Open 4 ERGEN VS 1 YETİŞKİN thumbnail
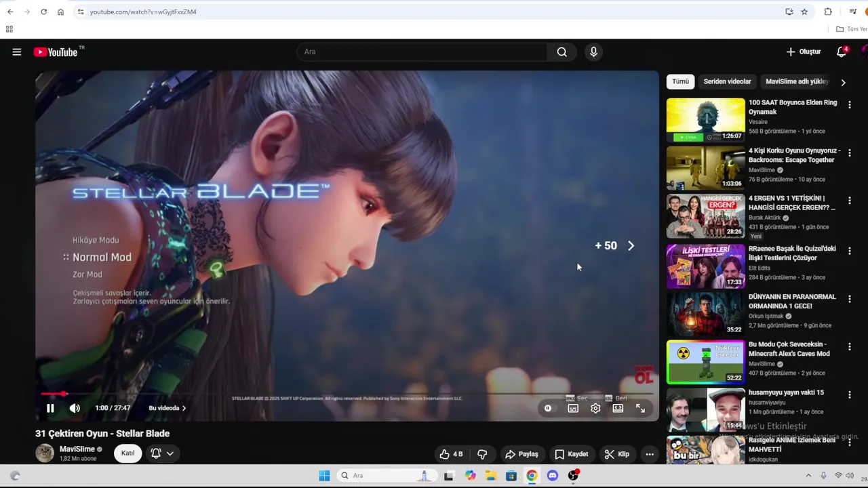The height and width of the screenshot is (488, 868). 705,216
